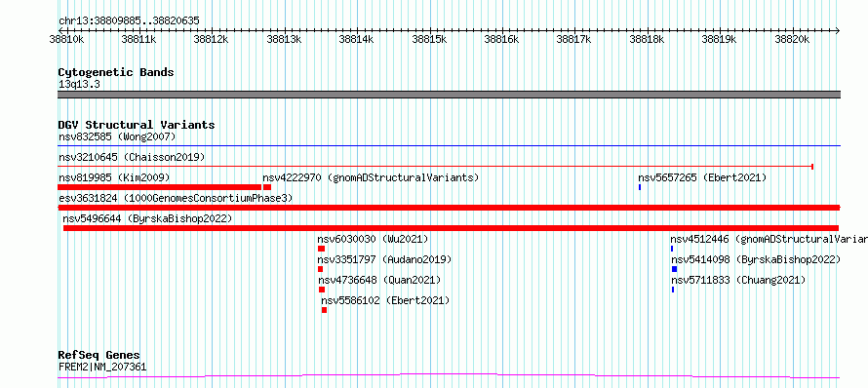Click the red nsv4736648 variant block

point(322,290)
